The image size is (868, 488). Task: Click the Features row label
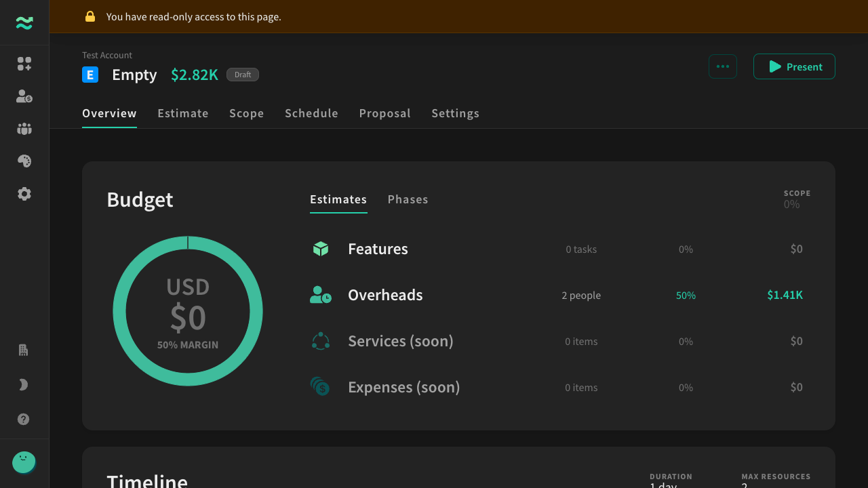pos(378,249)
